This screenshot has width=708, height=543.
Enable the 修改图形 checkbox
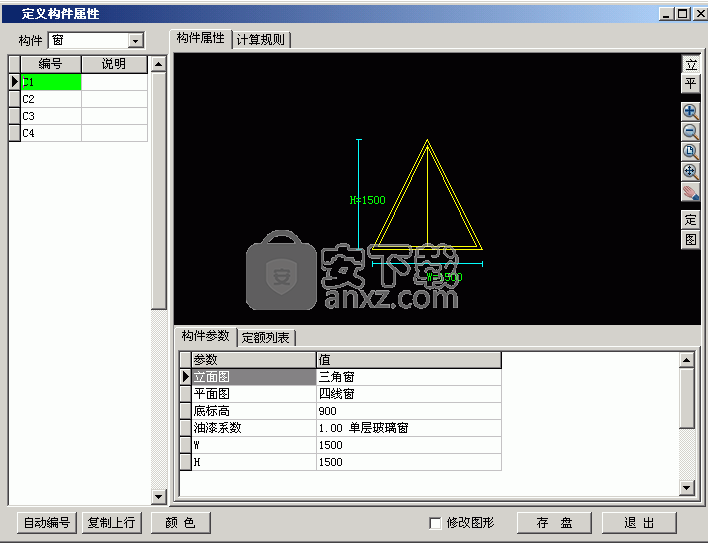click(435, 523)
